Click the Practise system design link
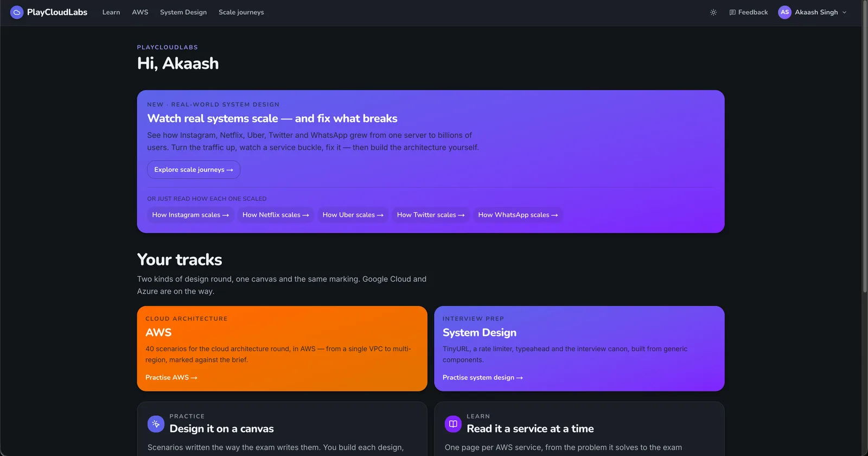 point(483,377)
